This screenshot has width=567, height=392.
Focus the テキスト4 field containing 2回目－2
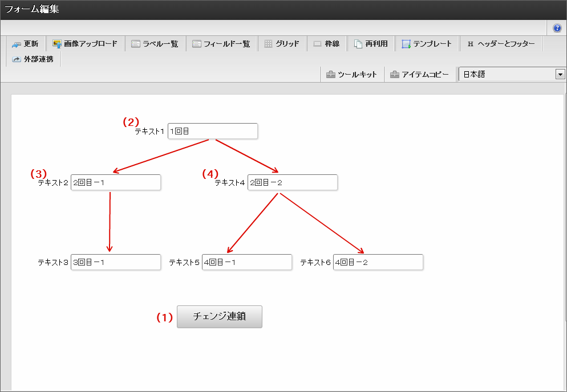[x=293, y=182]
